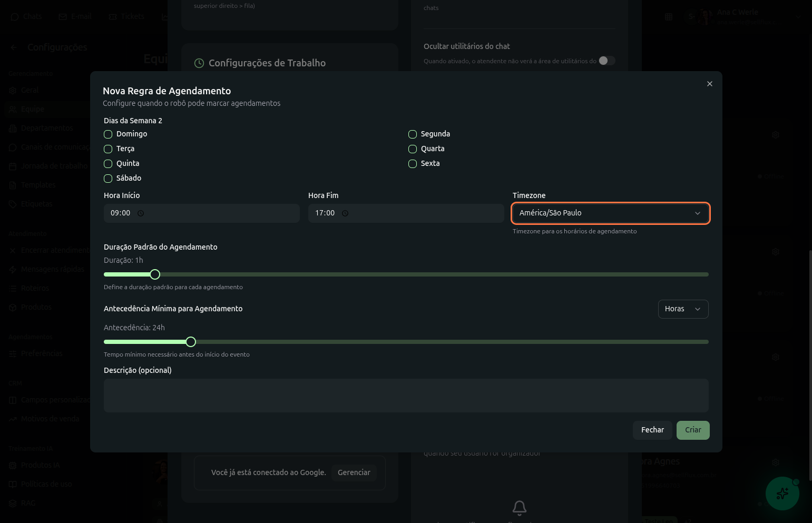Screen dimensions: 812x523
Task: Open the Timezone América/São Paulo dropdown
Action: [x=610, y=213]
